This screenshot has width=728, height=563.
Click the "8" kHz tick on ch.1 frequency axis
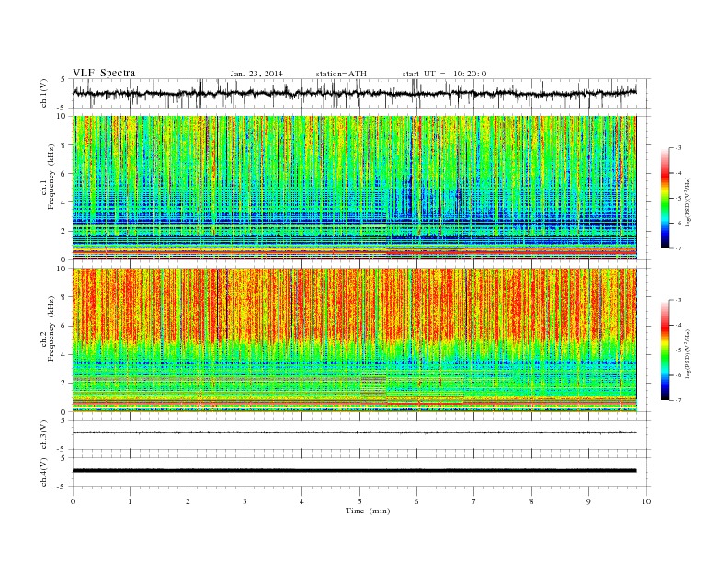pos(63,145)
